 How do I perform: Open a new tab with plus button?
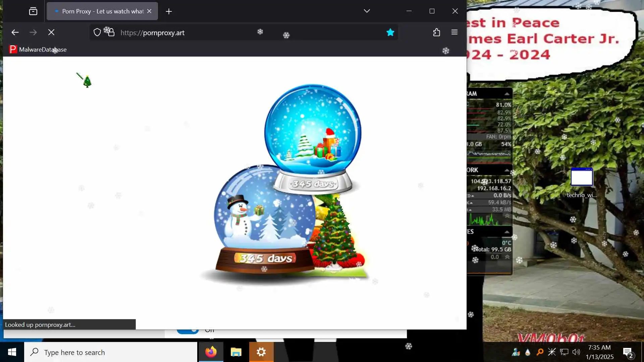pyautogui.click(x=169, y=11)
